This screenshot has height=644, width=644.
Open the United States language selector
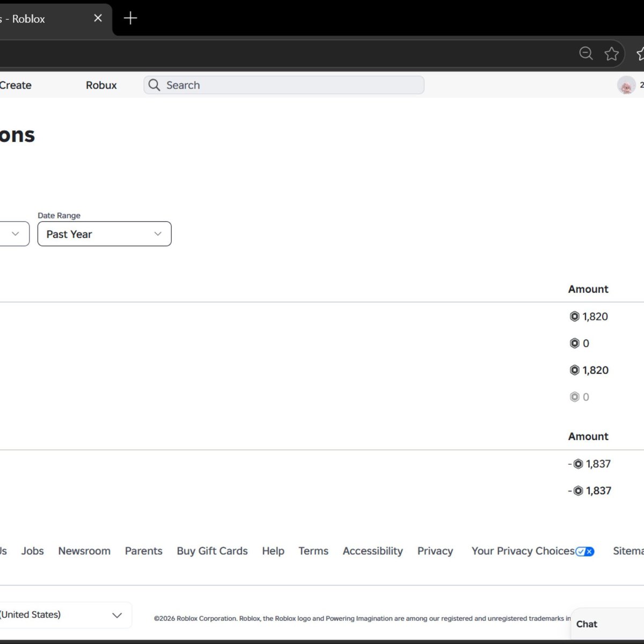click(65, 615)
